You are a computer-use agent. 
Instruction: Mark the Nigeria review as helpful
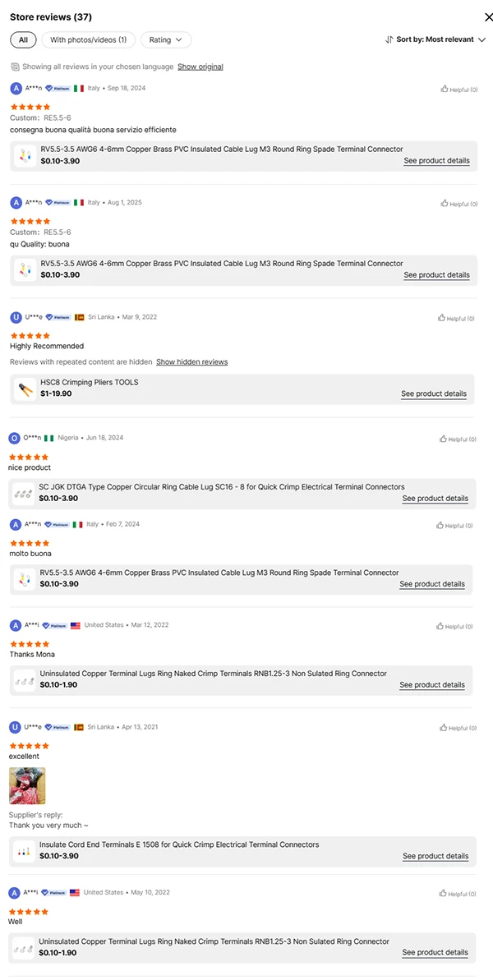[x=458, y=439]
